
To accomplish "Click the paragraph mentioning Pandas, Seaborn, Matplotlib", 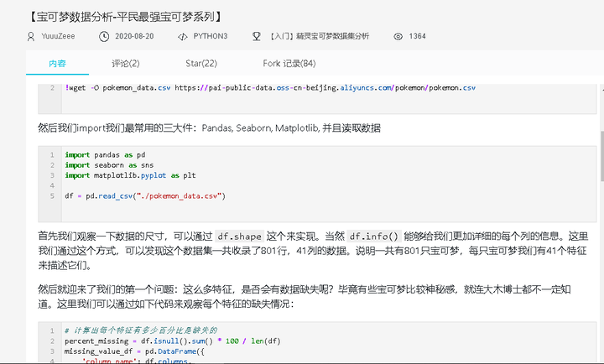I will [209, 127].
